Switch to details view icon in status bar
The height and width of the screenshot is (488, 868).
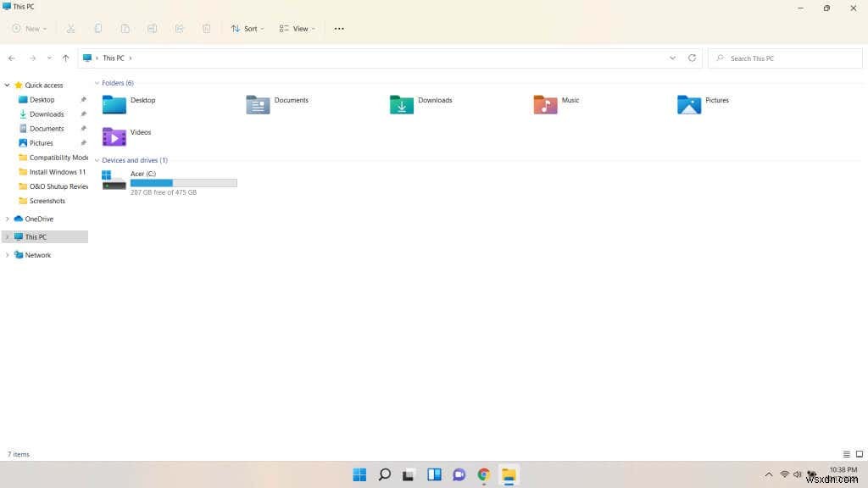click(x=847, y=454)
